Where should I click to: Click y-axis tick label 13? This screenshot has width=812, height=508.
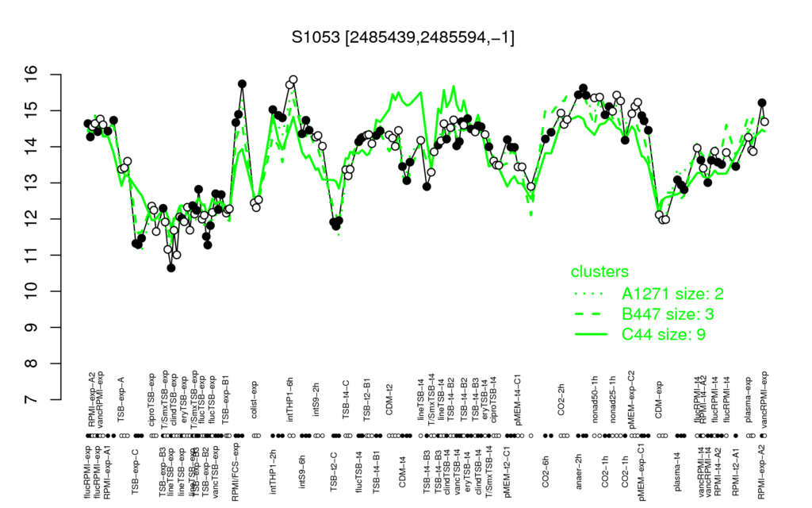click(32, 183)
